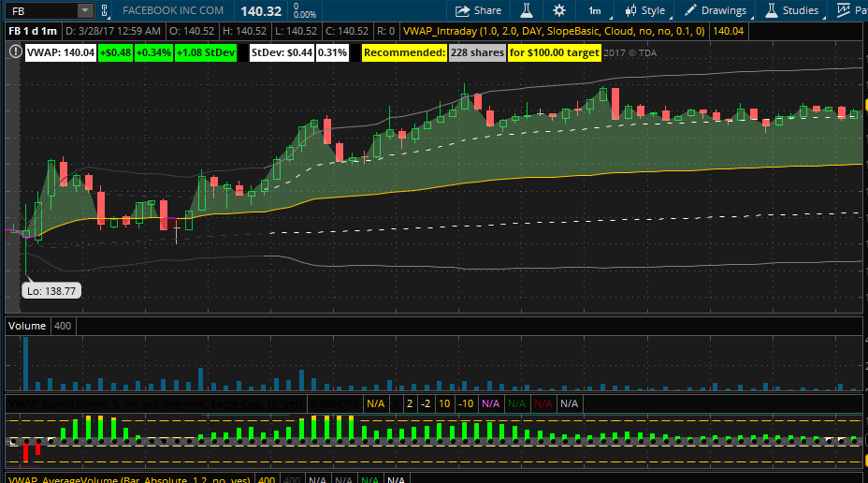Click the Volume value 400
Screen dimensions: 868x483
63,326
